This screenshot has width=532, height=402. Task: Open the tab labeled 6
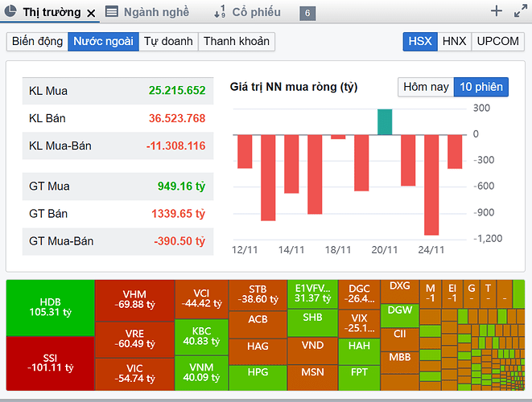coord(307,13)
